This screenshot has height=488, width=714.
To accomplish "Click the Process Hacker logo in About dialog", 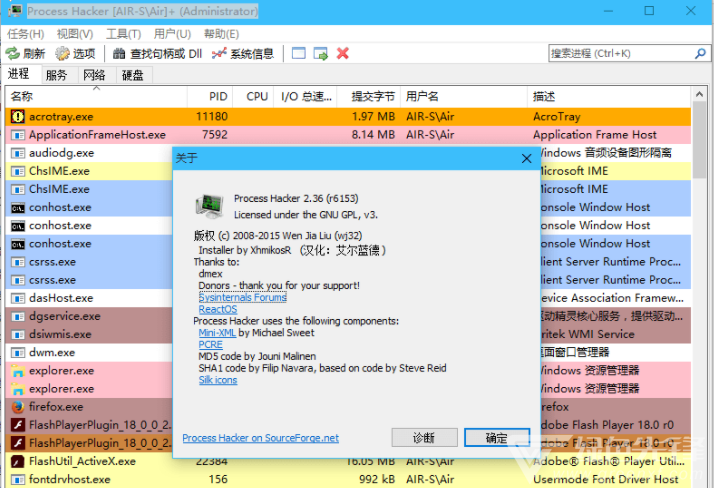I will coord(209,206).
